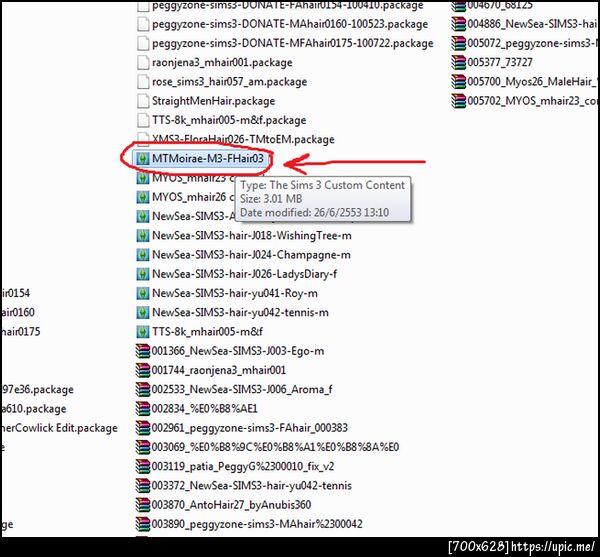Select file name ending a610.package
The image size is (600, 557).
[x=33, y=409]
